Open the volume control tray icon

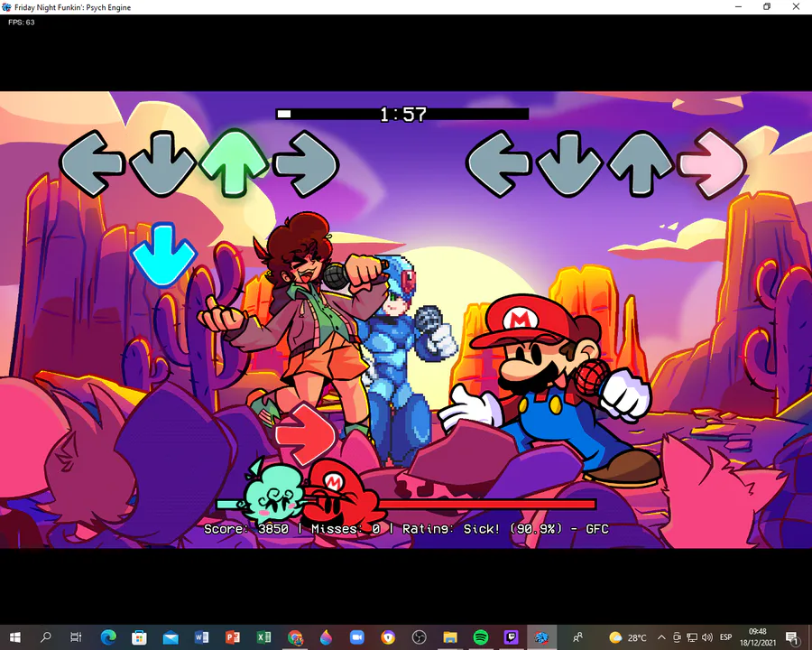(706, 637)
